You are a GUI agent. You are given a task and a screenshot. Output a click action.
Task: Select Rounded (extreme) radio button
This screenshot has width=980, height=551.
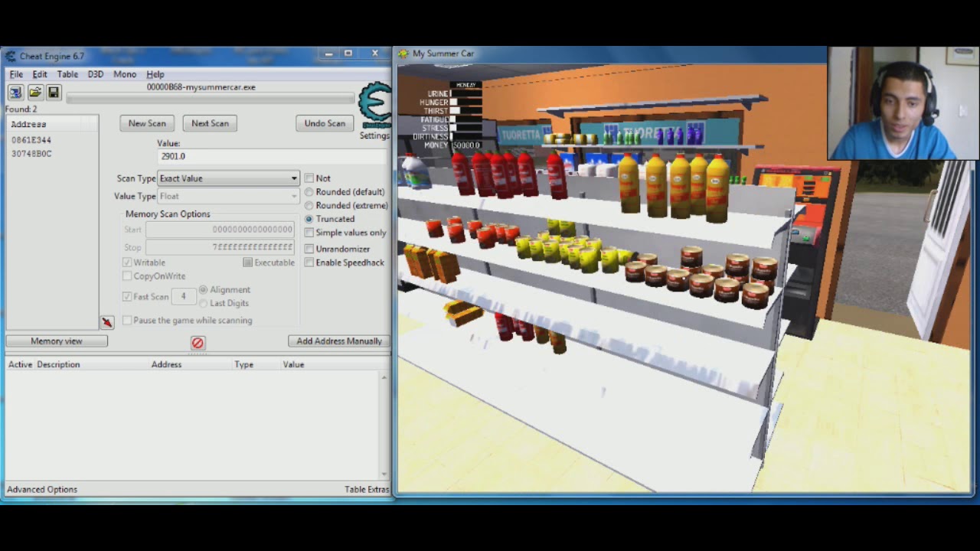point(309,206)
